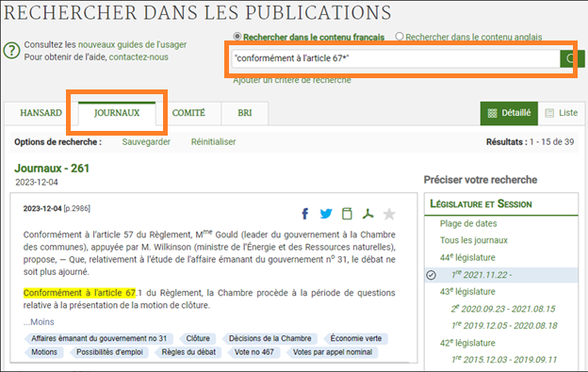Share the result on Twitter

point(326,214)
